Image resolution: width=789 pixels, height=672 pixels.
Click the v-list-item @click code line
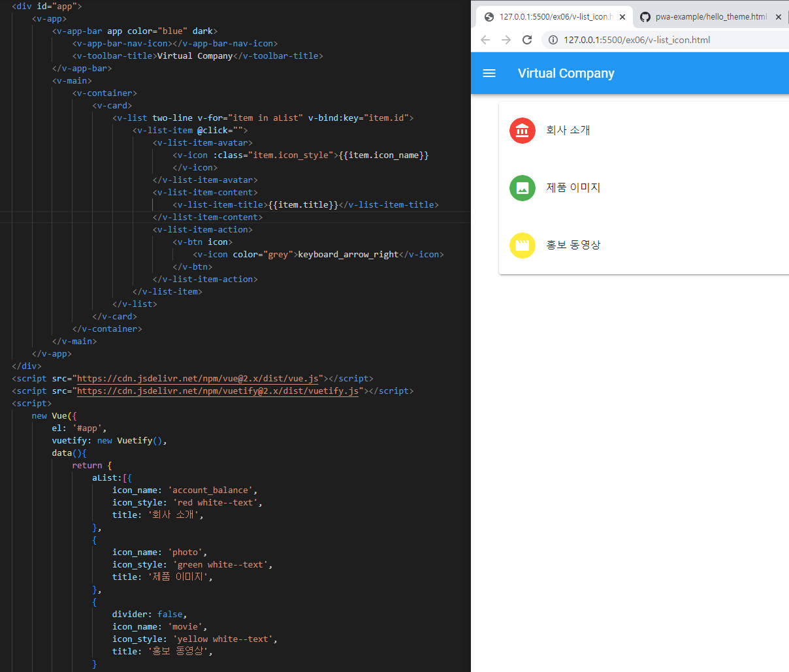[x=190, y=131]
